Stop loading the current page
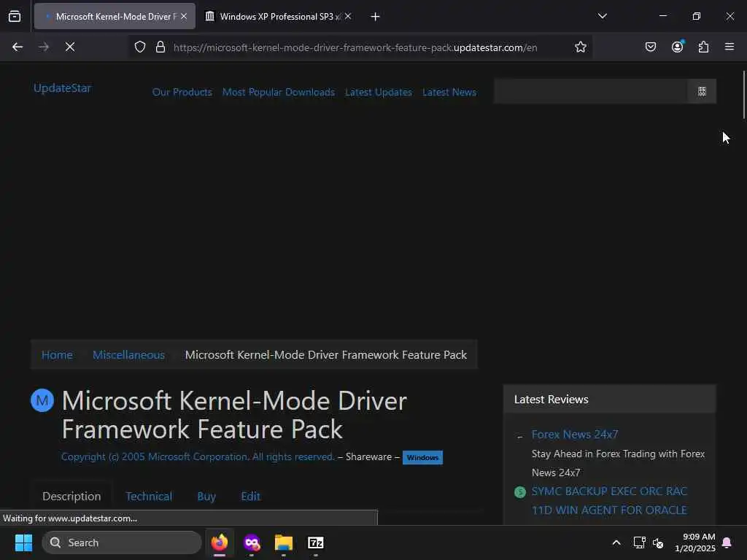This screenshot has height=560, width=747. coord(70,47)
